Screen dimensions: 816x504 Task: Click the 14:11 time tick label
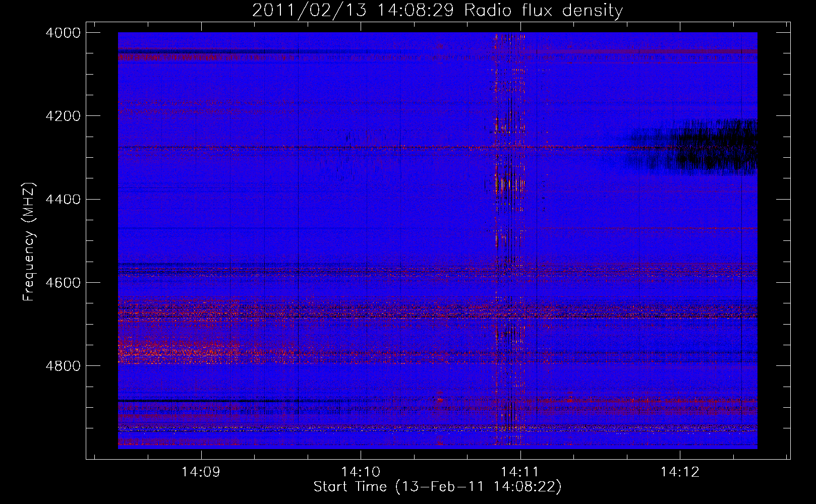[520, 472]
